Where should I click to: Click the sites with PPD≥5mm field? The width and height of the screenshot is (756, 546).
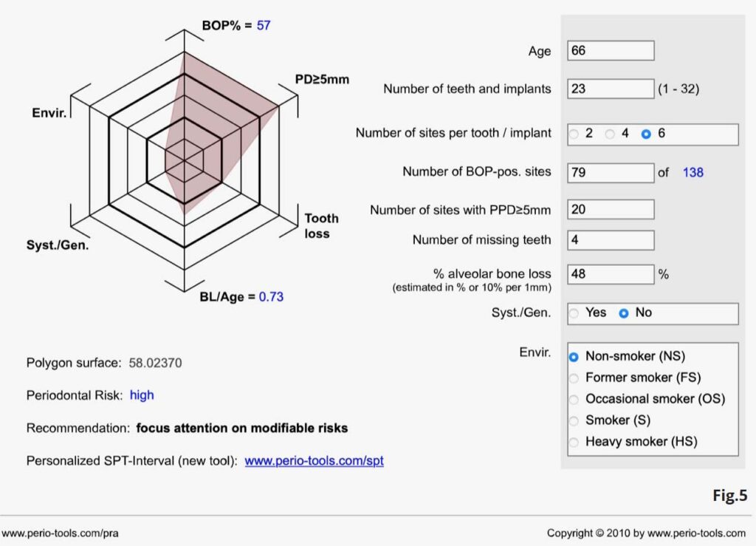(611, 209)
